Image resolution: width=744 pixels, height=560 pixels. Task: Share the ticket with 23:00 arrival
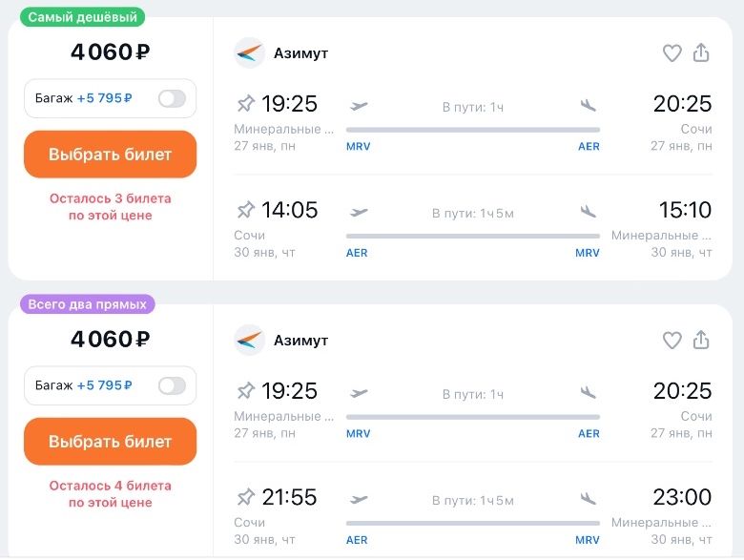(x=701, y=340)
